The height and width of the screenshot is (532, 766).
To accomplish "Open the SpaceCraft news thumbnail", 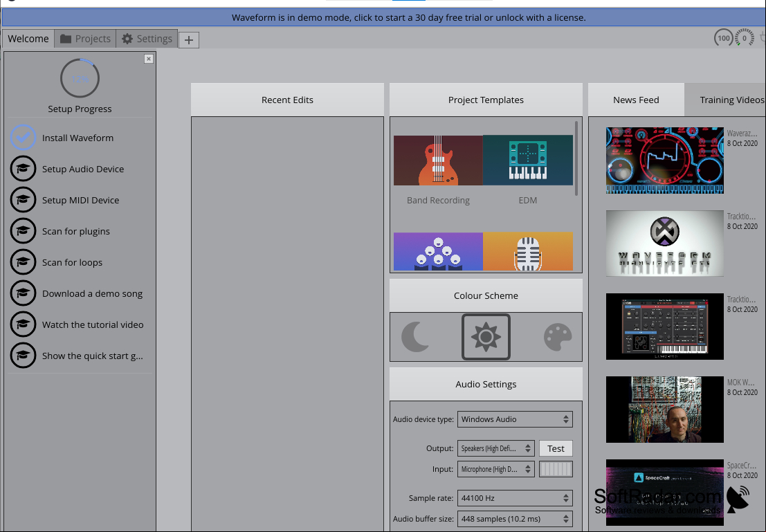I will 665,493.
